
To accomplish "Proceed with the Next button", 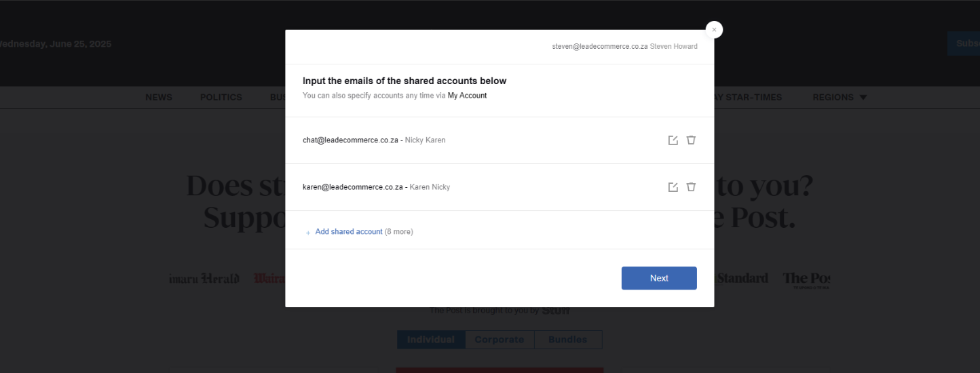I will (x=659, y=278).
